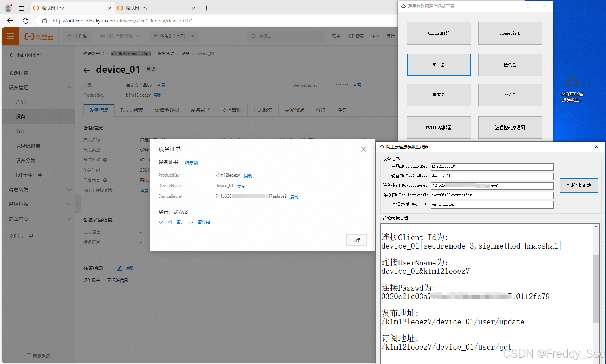Click 查看 next to 自定义产品001
The image size is (606, 364).
coord(161,85)
